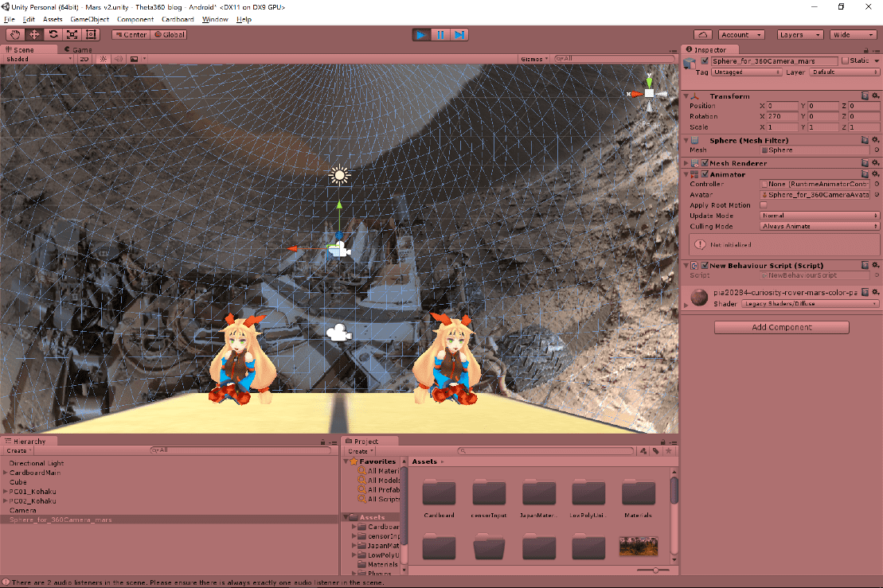Select the censorInput folder in the Assets grid
Viewport: 883px width, 588px height.
pos(489,499)
